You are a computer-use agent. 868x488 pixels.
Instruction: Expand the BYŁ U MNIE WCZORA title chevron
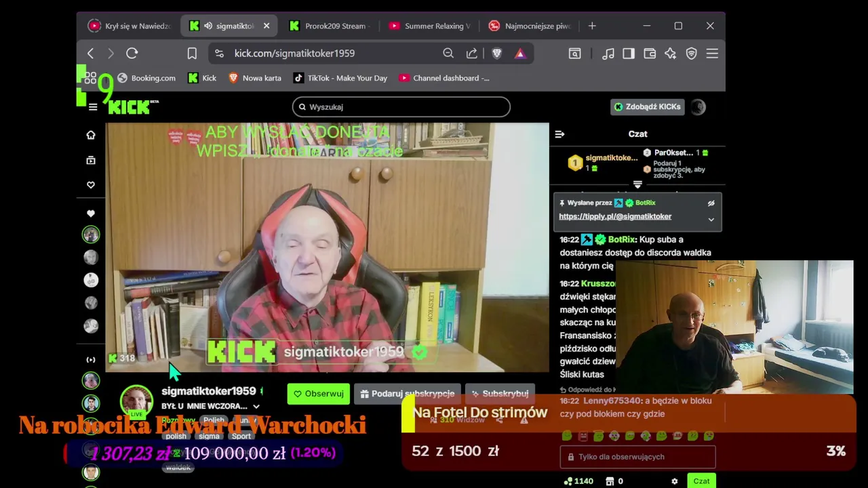(x=256, y=406)
